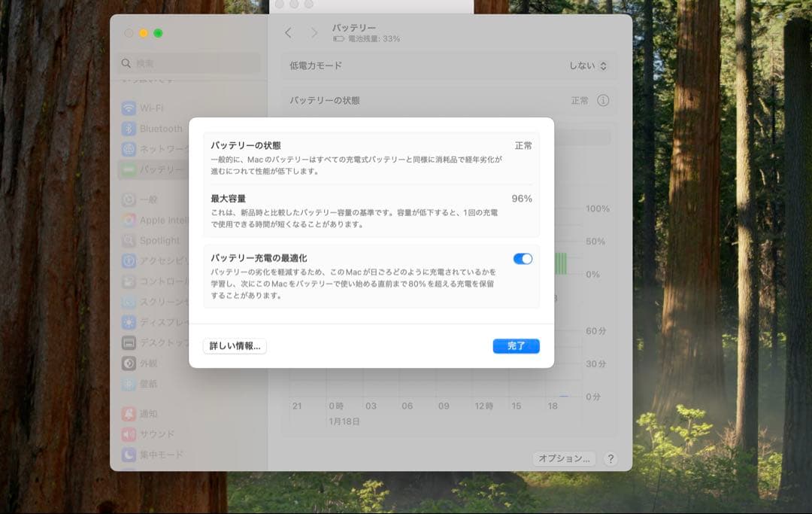Image resolution: width=812 pixels, height=514 pixels.
Task: Disable バッテリー充電の最適化
Action: (x=523, y=258)
